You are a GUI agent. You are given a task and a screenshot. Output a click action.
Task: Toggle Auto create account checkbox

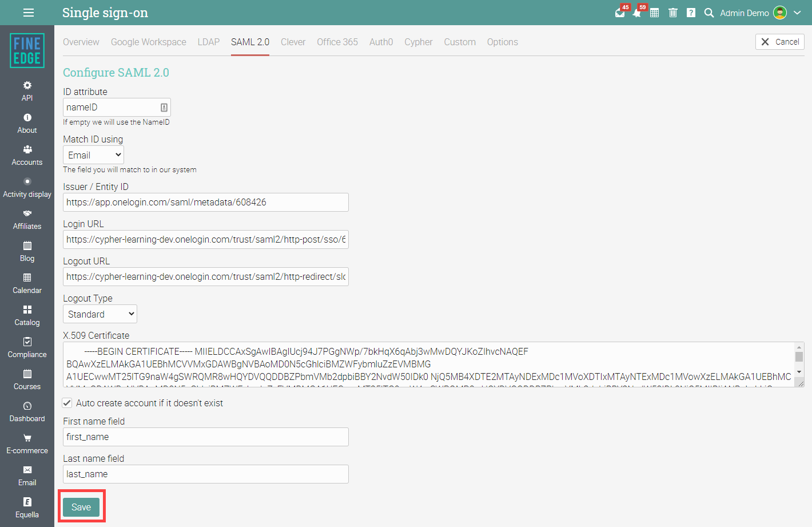[67, 403]
